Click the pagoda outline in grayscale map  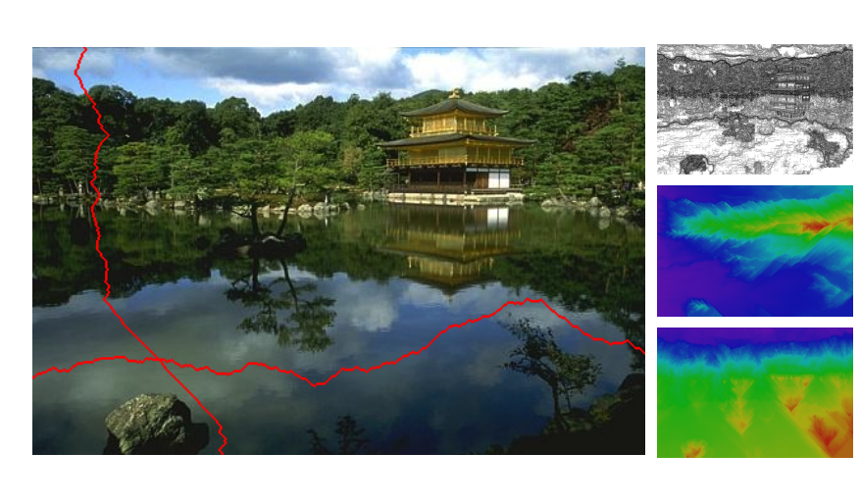tap(791, 90)
